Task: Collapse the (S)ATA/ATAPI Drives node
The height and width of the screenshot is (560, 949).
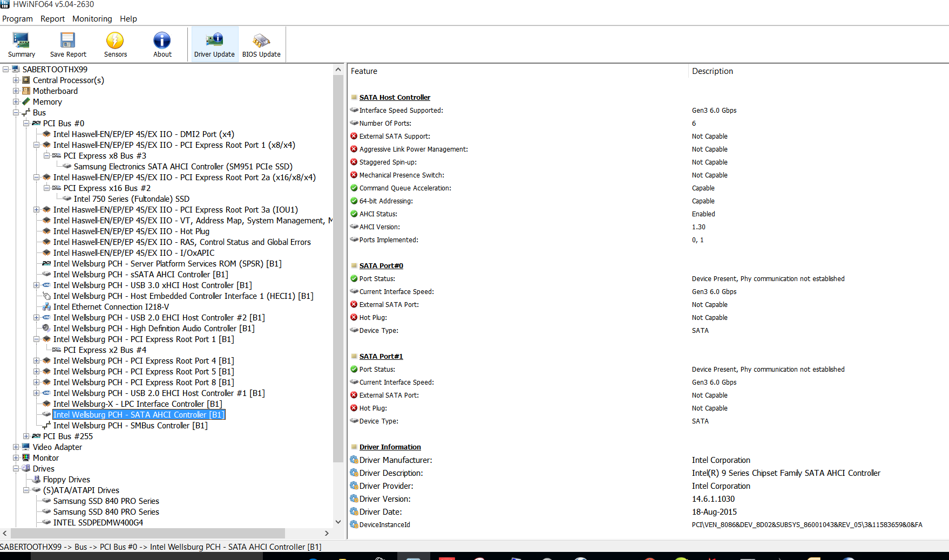Action: pos(26,490)
